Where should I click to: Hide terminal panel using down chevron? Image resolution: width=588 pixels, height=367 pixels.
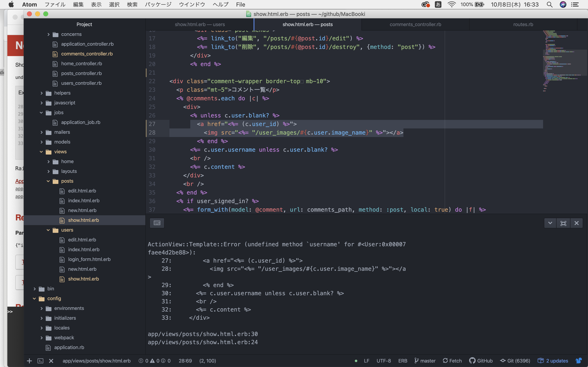click(550, 223)
